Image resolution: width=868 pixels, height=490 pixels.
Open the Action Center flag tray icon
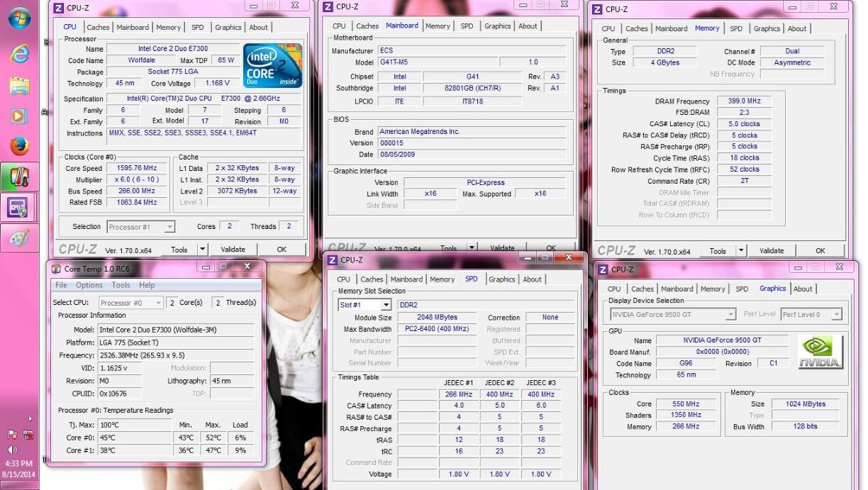13,435
